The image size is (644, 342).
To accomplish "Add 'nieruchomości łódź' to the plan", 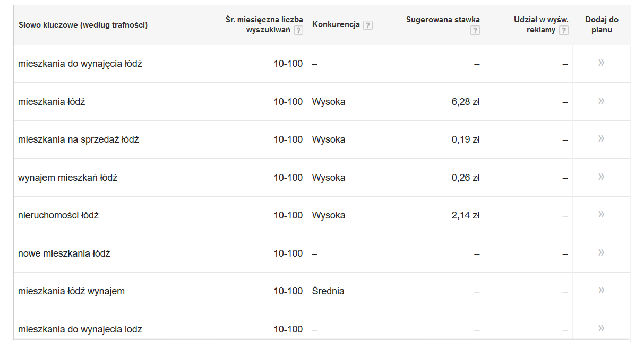I will coord(601,215).
